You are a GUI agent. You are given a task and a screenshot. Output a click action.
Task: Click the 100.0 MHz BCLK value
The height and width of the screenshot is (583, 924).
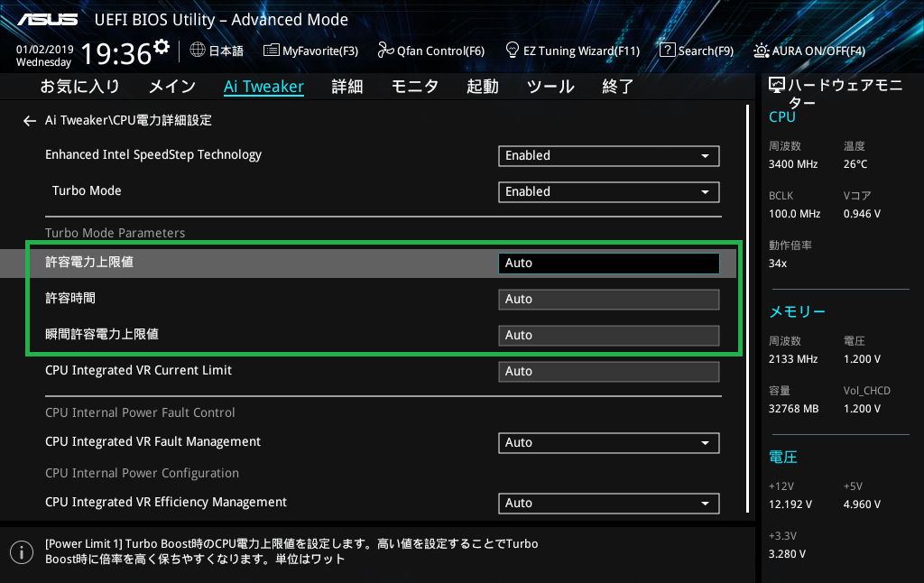pyautogui.click(x=794, y=214)
